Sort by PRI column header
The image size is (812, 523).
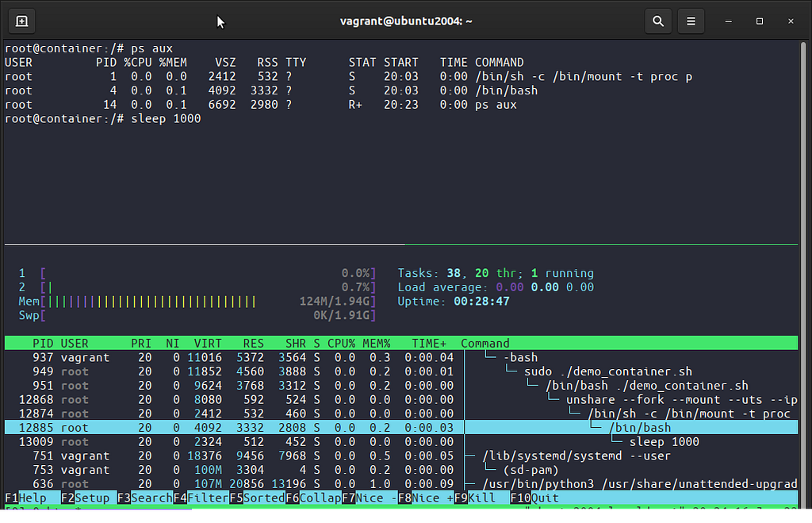(x=141, y=343)
